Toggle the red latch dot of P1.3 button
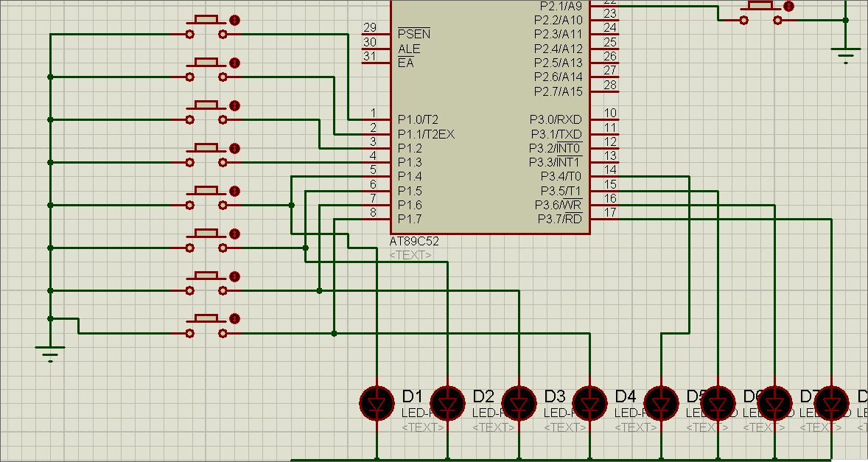 pos(234,148)
